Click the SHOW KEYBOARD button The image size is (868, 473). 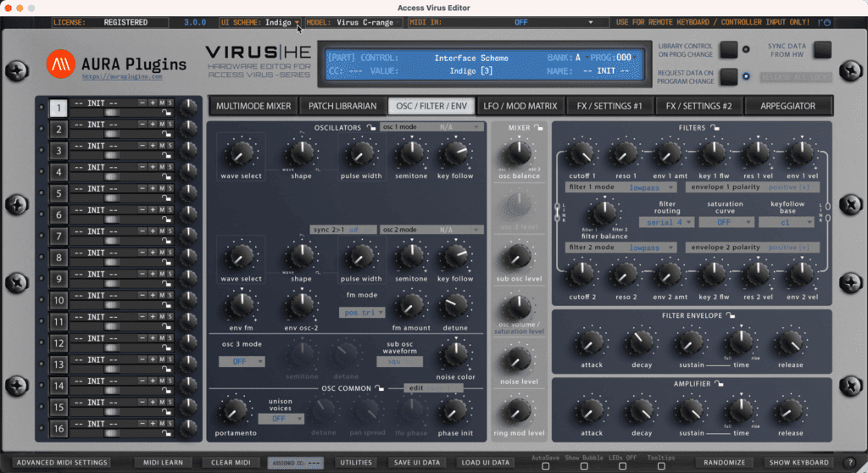coord(798,463)
